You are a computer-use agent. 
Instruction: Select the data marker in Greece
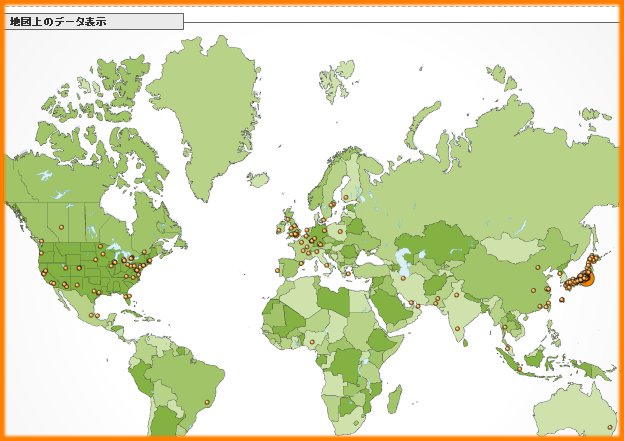click(x=348, y=273)
